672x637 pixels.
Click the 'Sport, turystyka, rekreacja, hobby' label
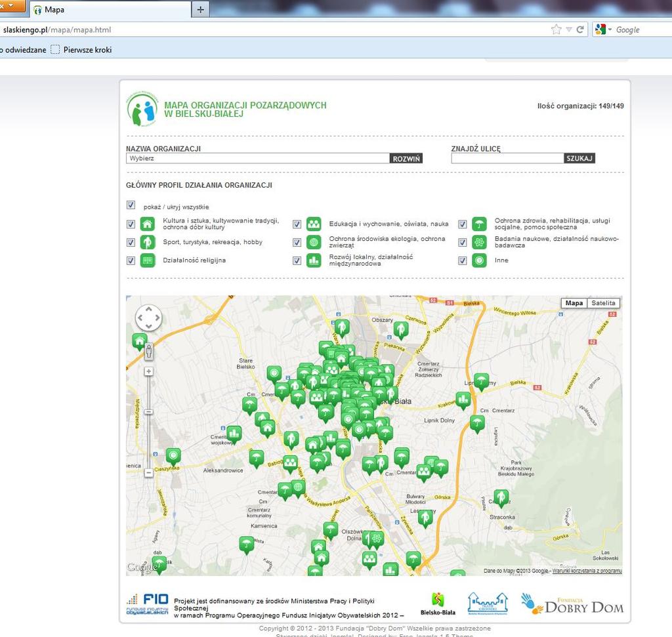click(213, 242)
